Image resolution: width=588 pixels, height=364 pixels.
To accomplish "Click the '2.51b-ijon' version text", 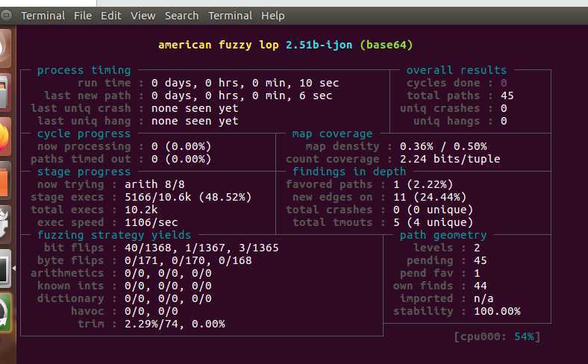I will click(319, 45).
